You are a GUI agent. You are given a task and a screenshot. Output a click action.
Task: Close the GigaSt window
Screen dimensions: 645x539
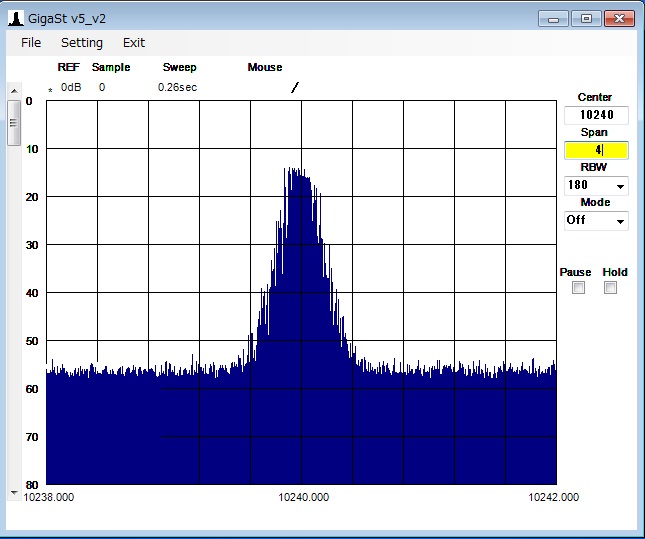(619, 19)
